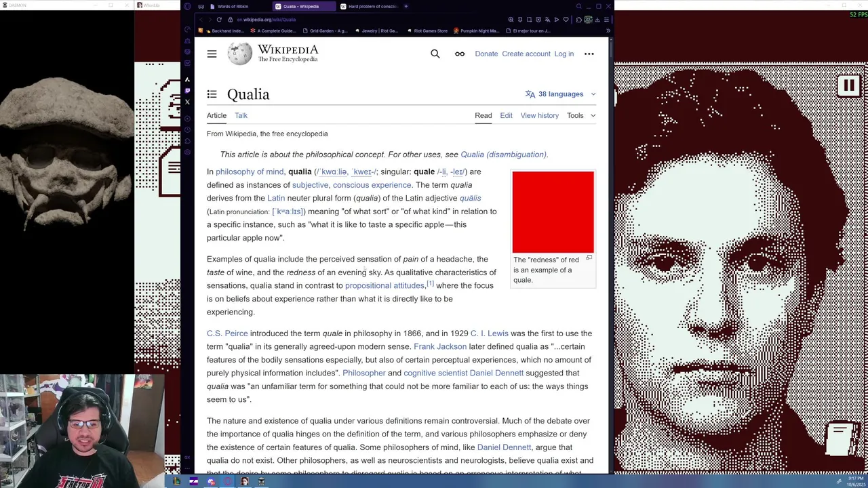The height and width of the screenshot is (488, 868).
Task: Click the enlarge icon on the red image caption
Action: coord(589,258)
